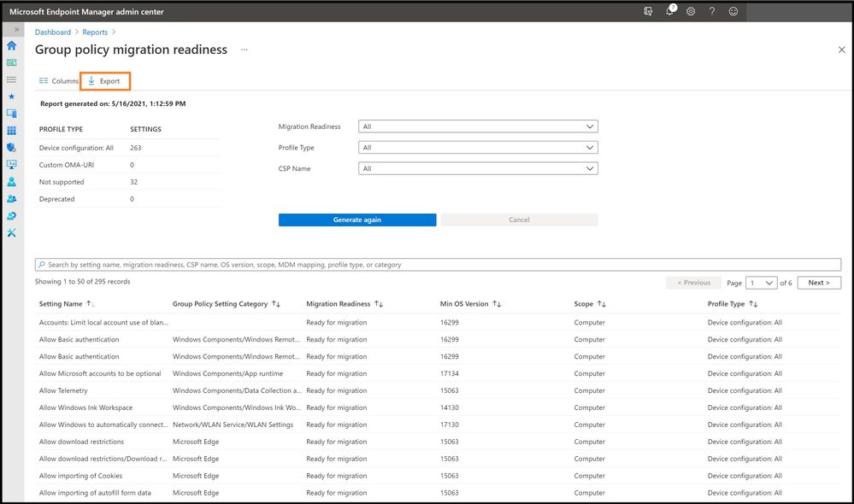Select 'Allow Windows to automatically connect' row

coord(438,425)
